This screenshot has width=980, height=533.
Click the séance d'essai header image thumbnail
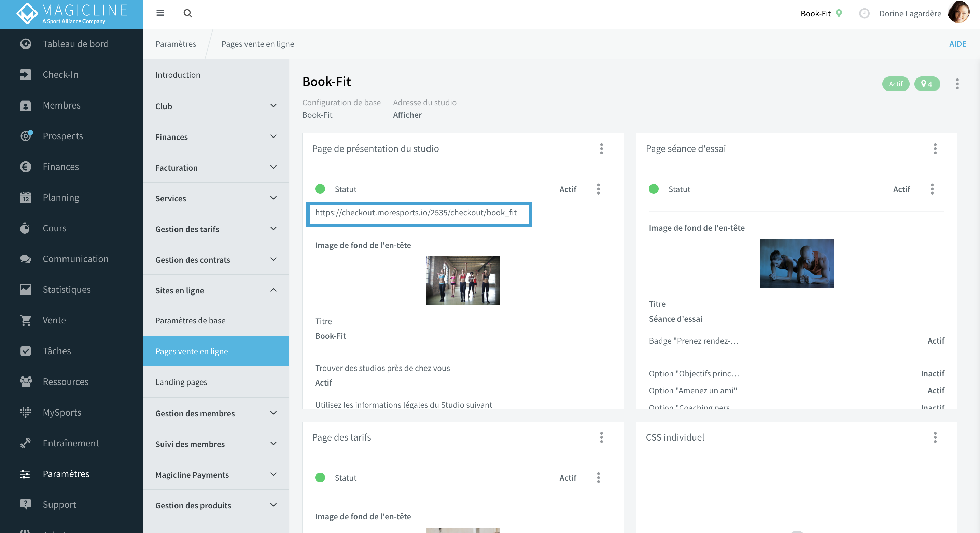tap(796, 263)
